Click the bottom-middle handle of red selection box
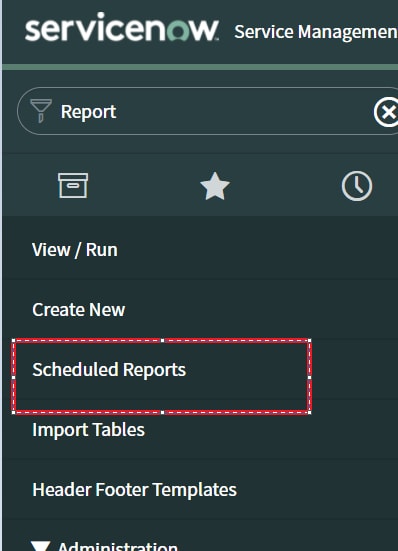The image size is (398, 551). (x=162, y=413)
